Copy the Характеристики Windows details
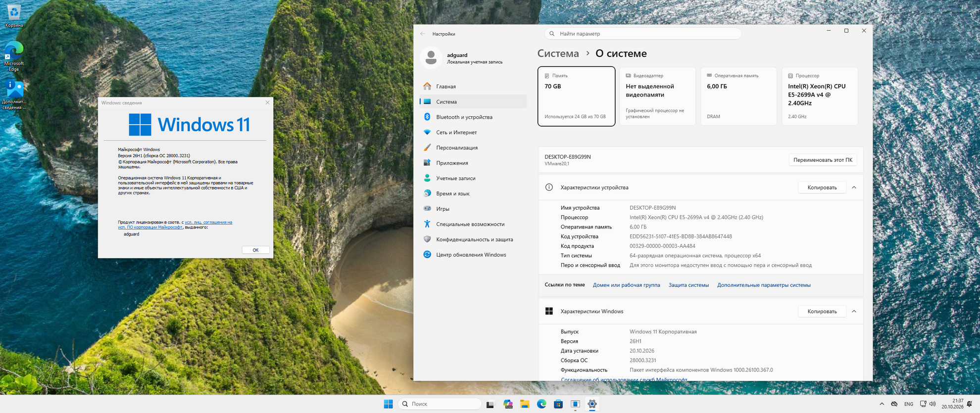This screenshot has height=413, width=980. pyautogui.click(x=822, y=311)
